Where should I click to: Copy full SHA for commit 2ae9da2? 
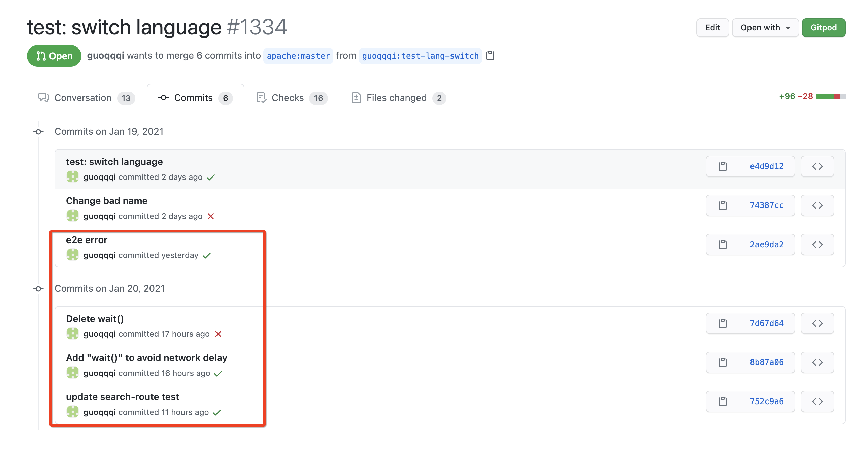(722, 245)
